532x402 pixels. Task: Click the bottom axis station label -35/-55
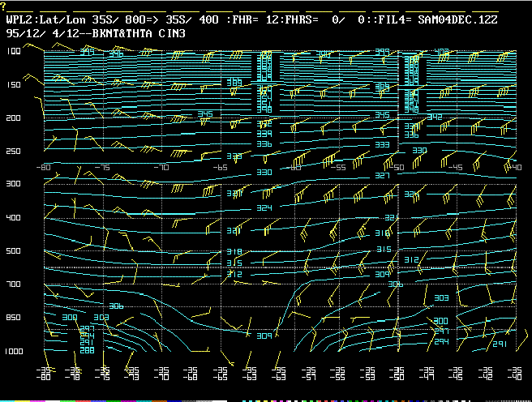(x=338, y=374)
